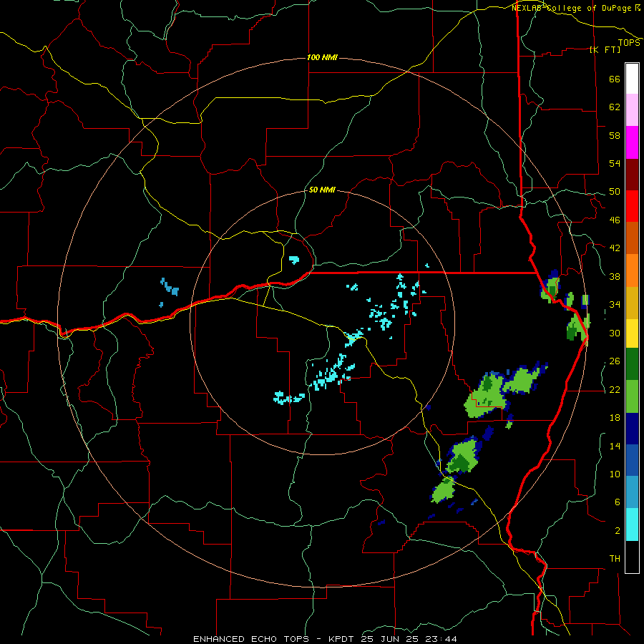Click the 100 NMI range ring label
This screenshot has width=644, height=644.
(322, 57)
